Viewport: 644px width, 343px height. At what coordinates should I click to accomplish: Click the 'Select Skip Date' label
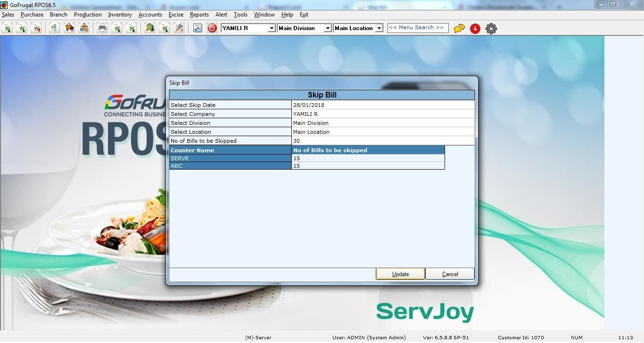pyautogui.click(x=193, y=105)
